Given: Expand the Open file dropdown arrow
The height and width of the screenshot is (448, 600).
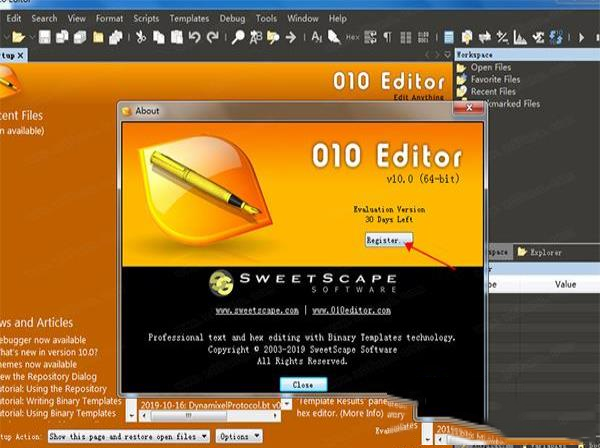Looking at the screenshot, I should point(32,37).
